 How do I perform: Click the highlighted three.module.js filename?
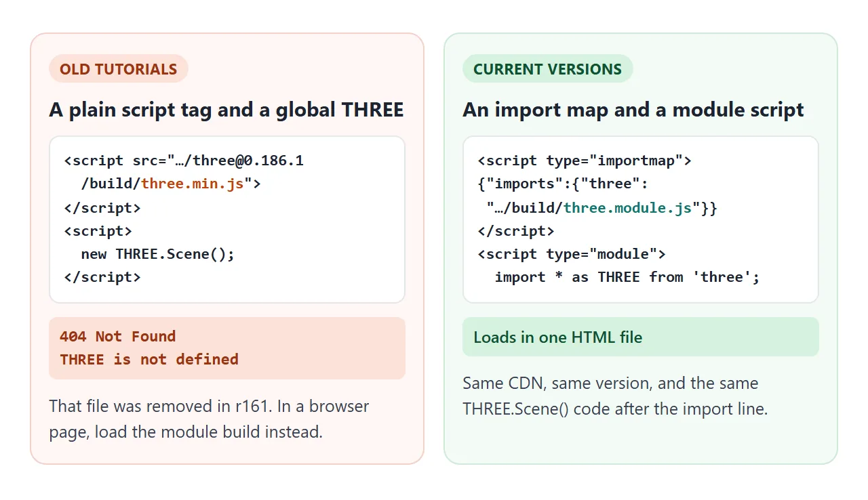tap(627, 207)
